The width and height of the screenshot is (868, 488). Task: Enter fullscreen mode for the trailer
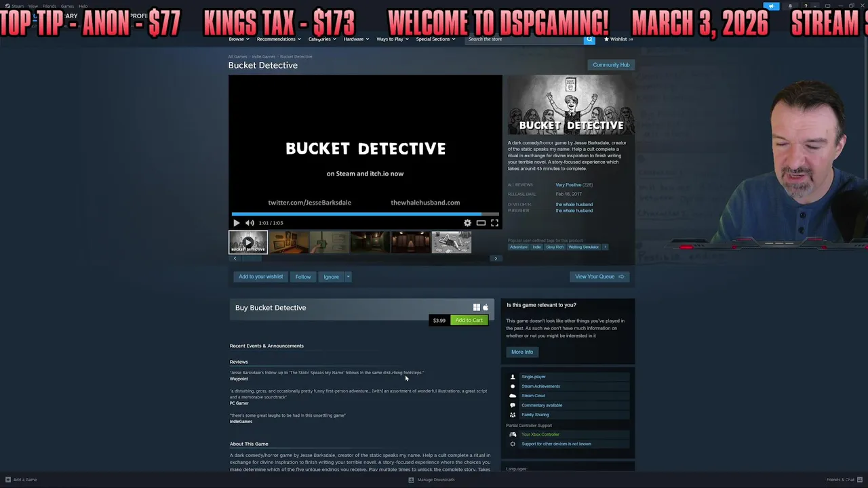coord(494,223)
